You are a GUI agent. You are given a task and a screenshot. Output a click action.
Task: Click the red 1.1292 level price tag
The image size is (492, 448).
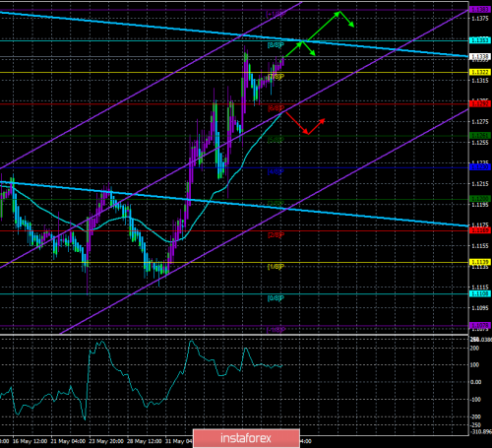pyautogui.click(x=480, y=104)
